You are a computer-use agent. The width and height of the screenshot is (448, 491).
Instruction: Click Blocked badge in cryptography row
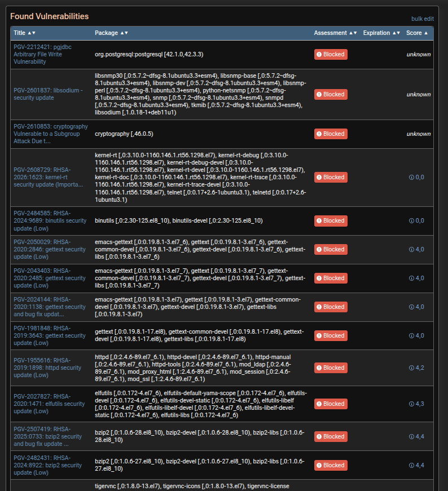pyautogui.click(x=331, y=134)
